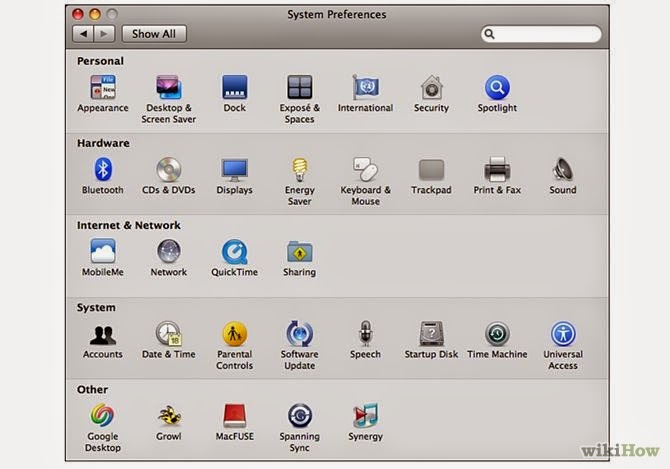Image resolution: width=670 pixels, height=469 pixels.
Task: Click the Show All button
Action: tap(154, 34)
